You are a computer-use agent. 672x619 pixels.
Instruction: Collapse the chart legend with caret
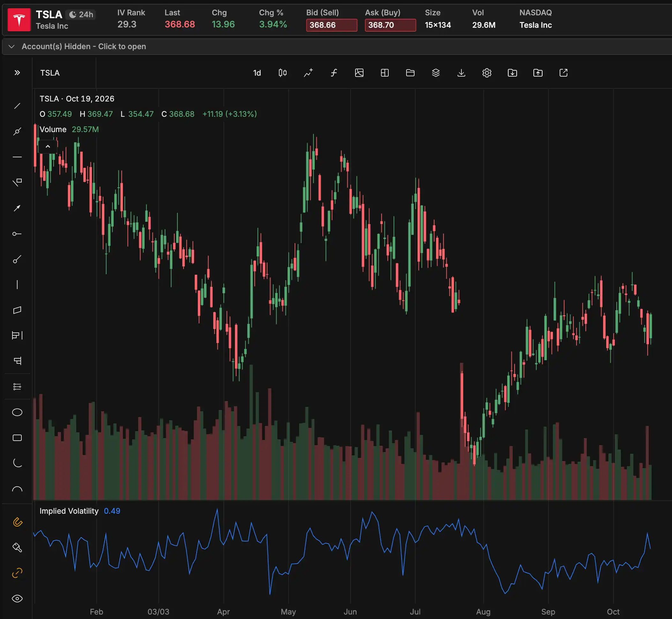48,146
